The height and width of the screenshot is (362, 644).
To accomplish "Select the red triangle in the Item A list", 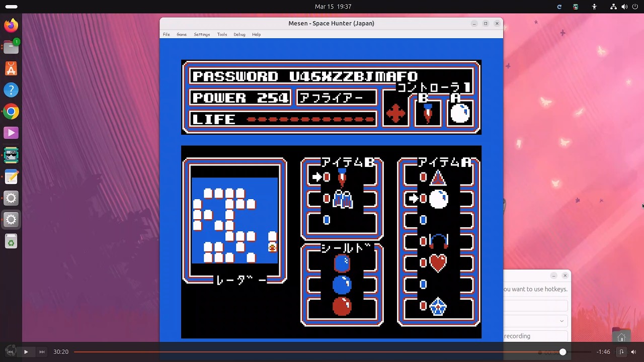I will coord(438,177).
